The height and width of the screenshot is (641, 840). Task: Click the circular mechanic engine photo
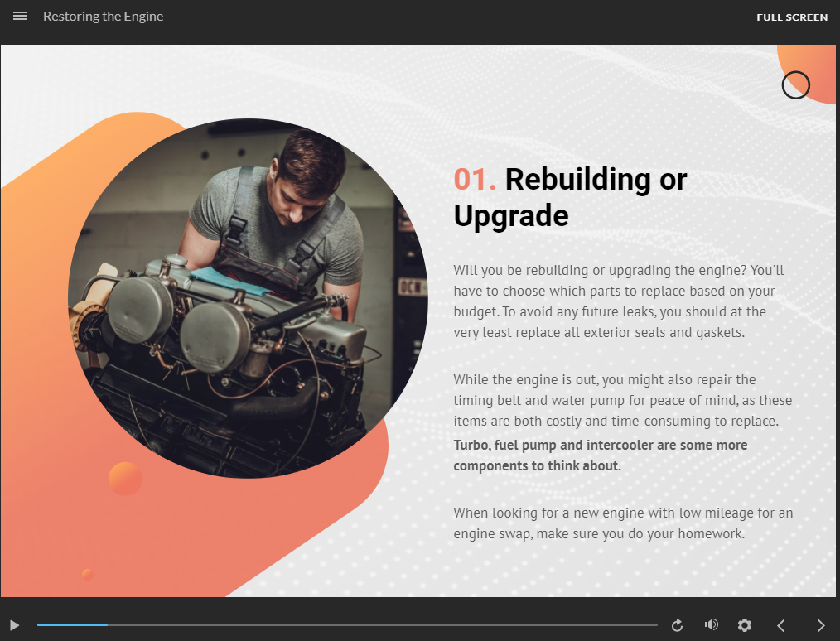tap(248, 298)
